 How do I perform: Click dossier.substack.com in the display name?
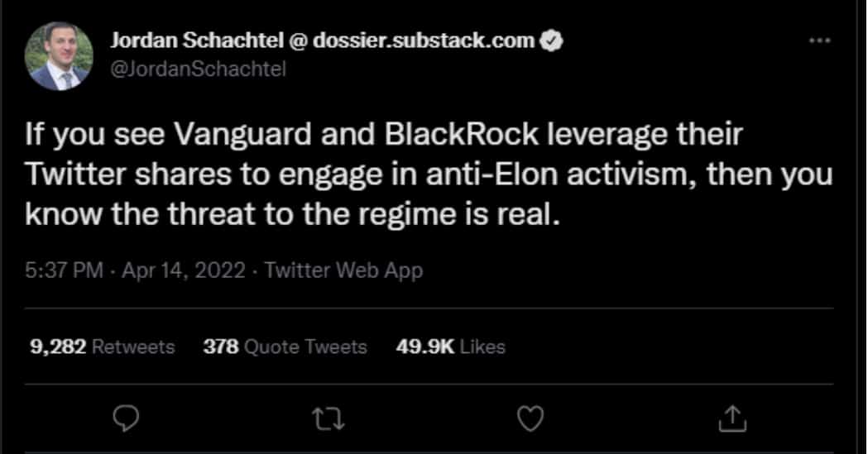424,41
